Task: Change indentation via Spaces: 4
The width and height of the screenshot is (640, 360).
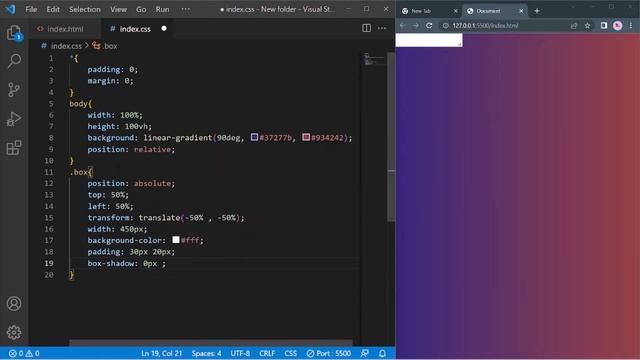Action: pyautogui.click(x=207, y=353)
